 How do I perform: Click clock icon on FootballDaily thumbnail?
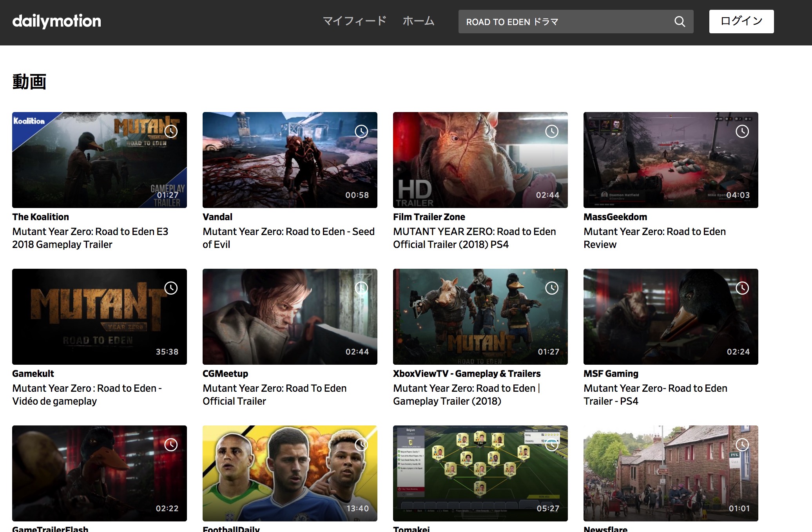361,445
